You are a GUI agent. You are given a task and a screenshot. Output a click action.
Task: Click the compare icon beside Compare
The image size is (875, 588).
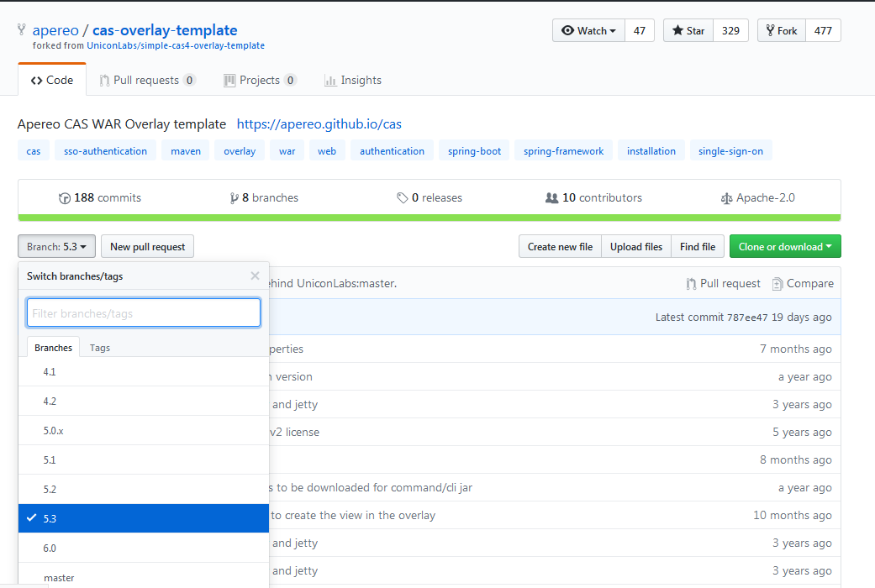pyautogui.click(x=777, y=284)
